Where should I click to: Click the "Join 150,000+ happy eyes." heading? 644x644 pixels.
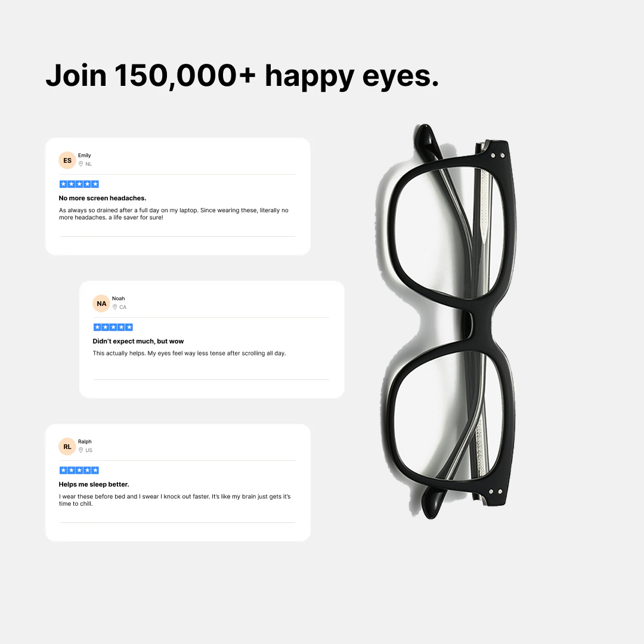pos(242,76)
